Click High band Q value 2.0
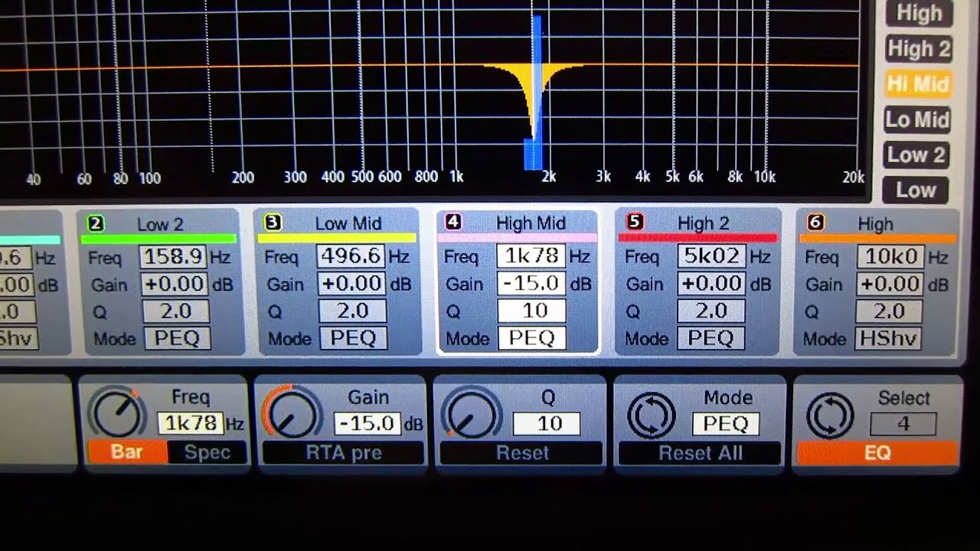Screen dimensions: 980x551 [889, 311]
